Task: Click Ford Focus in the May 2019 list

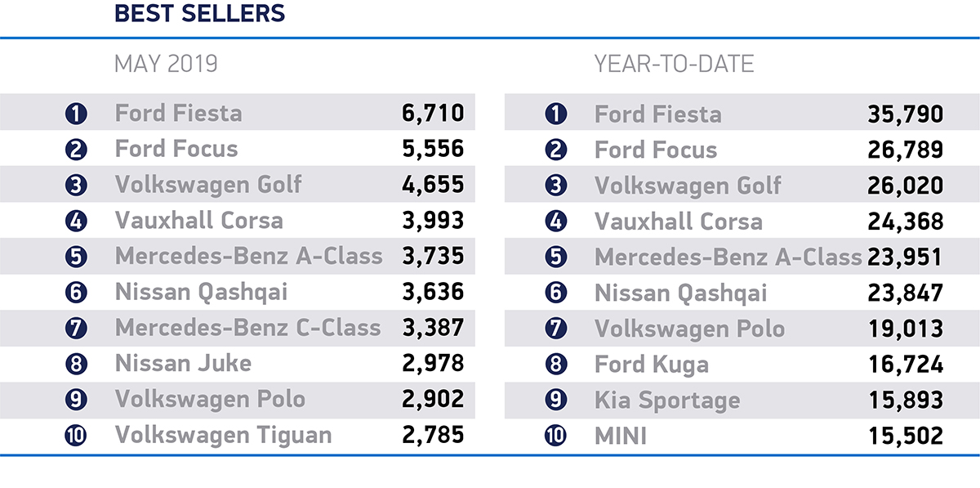Action: tap(176, 149)
